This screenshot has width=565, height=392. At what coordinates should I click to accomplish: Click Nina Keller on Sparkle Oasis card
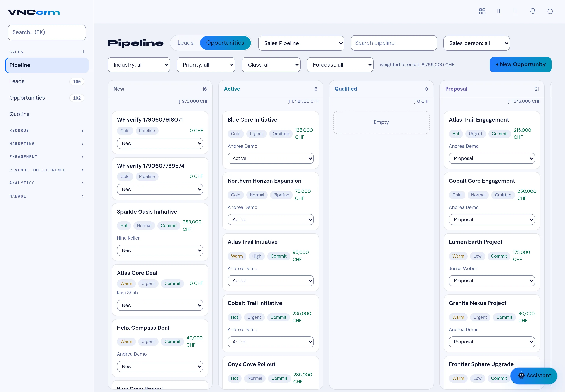pos(128,238)
